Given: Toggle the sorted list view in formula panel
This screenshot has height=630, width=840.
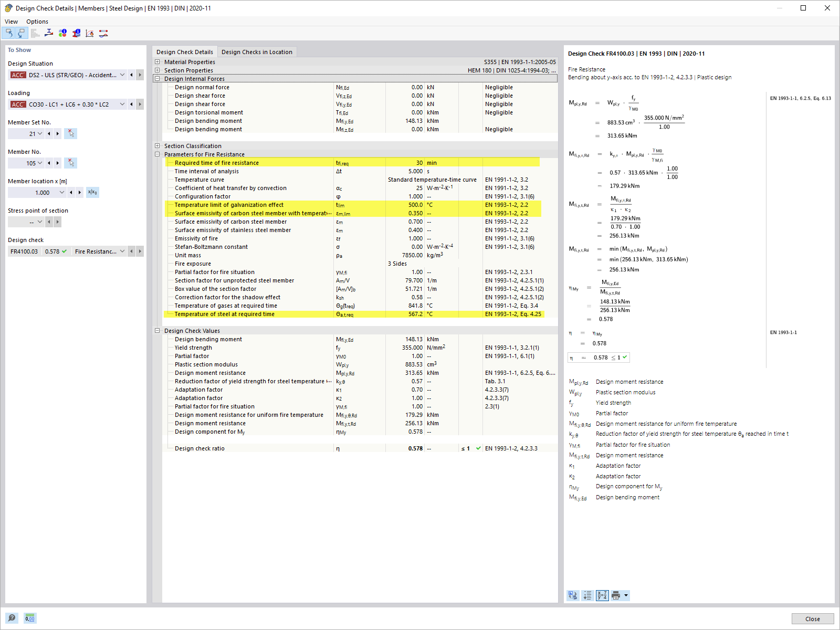Looking at the screenshot, I should pyautogui.click(x=587, y=595).
